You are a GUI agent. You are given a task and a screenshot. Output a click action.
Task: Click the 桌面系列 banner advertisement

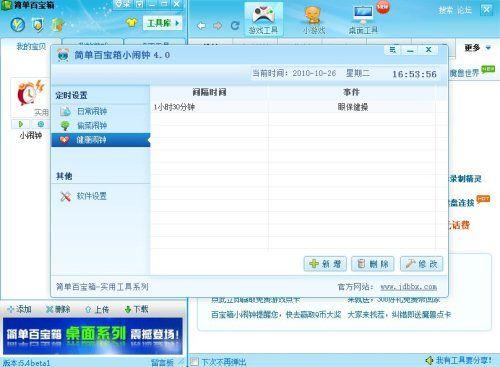(x=93, y=336)
